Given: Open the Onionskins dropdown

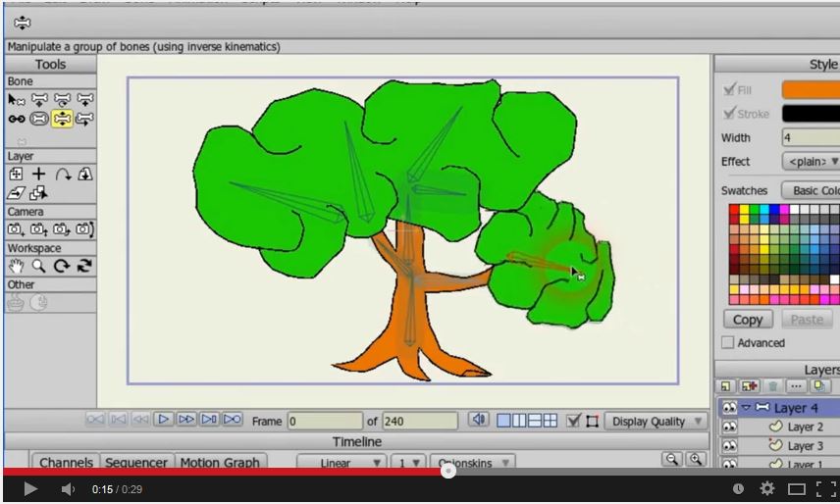Looking at the screenshot, I should tap(472, 462).
